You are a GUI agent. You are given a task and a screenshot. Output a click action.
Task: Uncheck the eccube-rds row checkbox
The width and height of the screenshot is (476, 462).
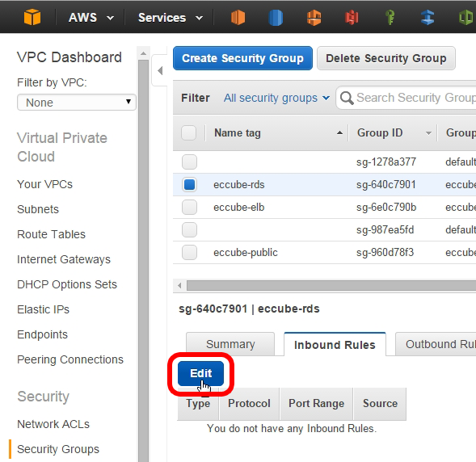click(x=189, y=184)
